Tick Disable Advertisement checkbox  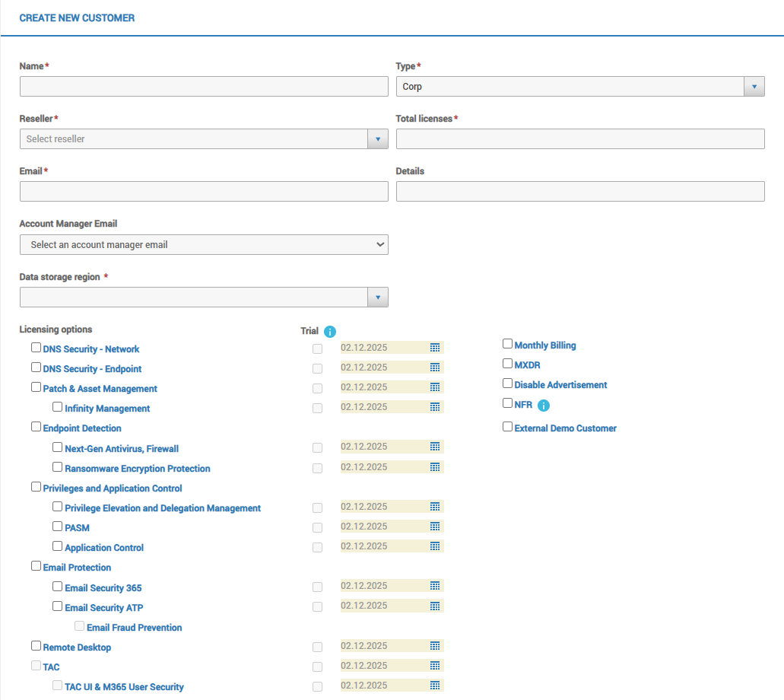tap(507, 383)
